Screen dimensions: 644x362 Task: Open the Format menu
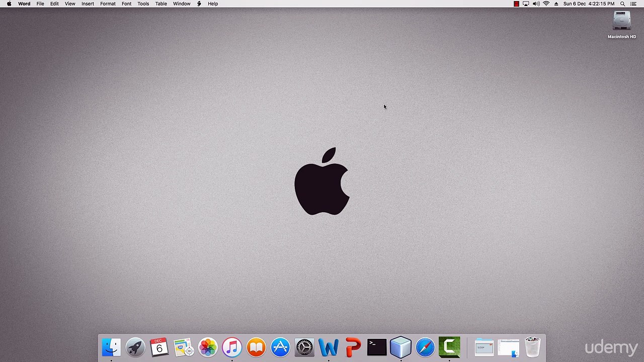click(108, 4)
